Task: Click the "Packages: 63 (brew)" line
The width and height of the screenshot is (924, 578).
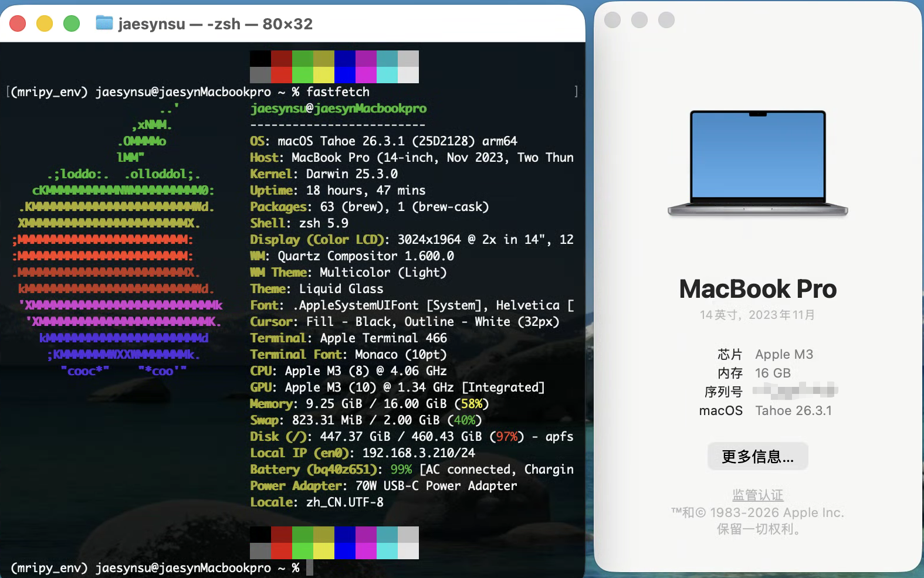Action: 370,207
